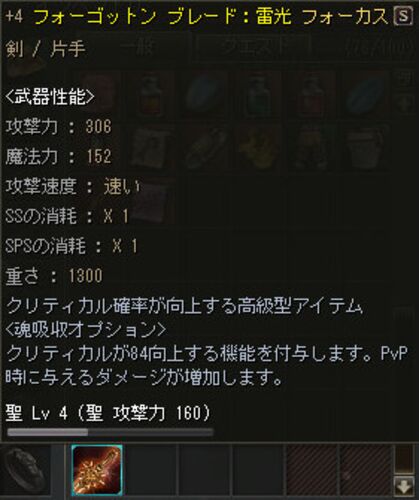Image resolution: width=419 pixels, height=500 pixels.
Task: Click the small plus button at inventory edge
Action: click(x=405, y=104)
